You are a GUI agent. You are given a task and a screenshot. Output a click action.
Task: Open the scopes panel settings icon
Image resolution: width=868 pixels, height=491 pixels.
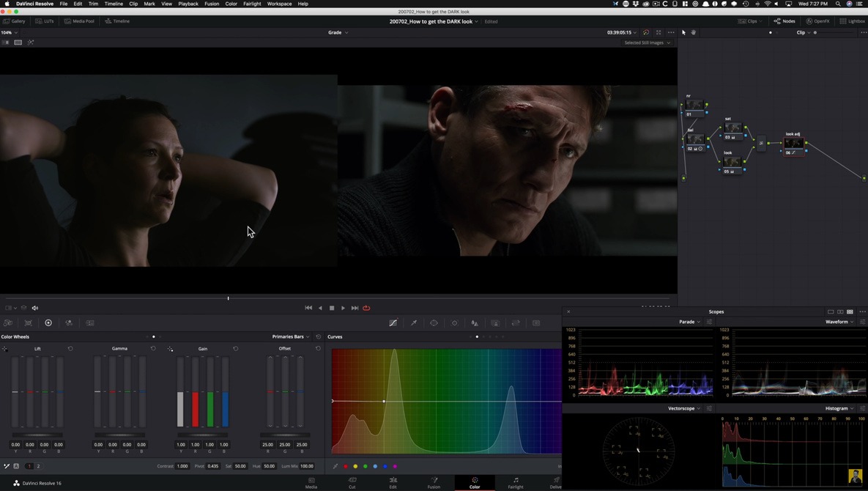[862, 311]
